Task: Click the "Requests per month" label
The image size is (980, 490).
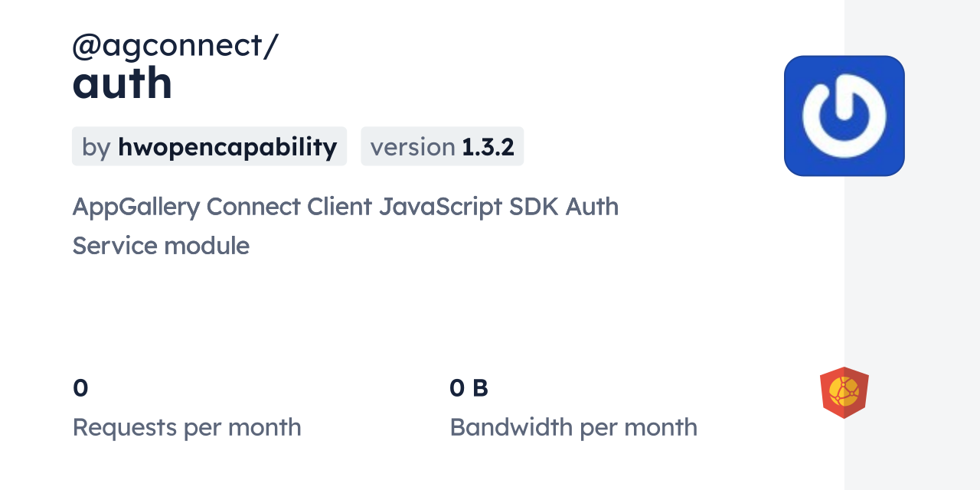Action: click(187, 427)
